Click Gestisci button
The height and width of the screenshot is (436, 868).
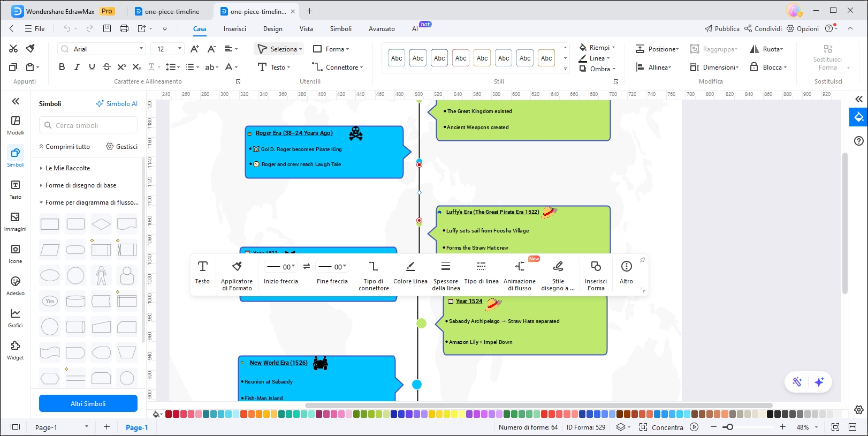122,147
